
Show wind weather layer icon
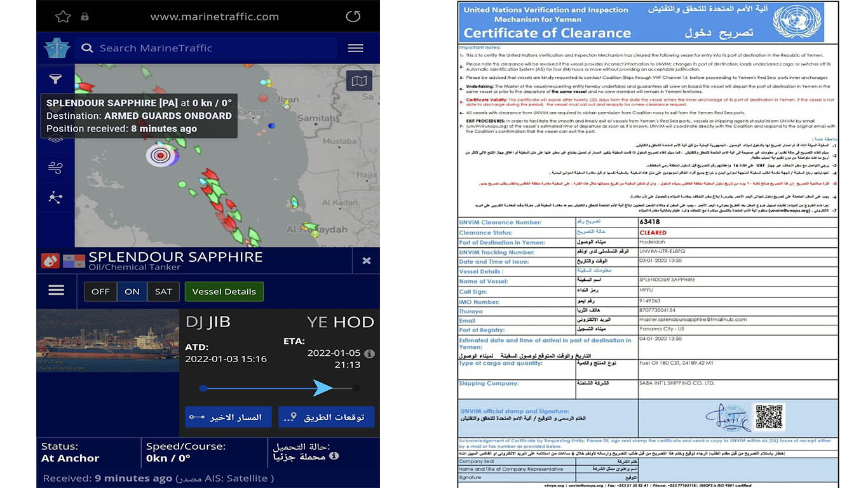(x=55, y=168)
